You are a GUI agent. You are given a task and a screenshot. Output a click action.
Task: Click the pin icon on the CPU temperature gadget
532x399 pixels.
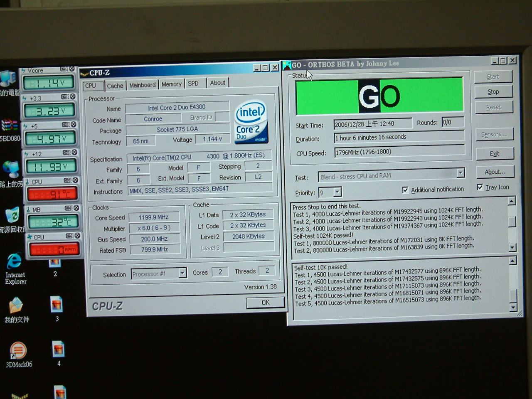click(67, 180)
